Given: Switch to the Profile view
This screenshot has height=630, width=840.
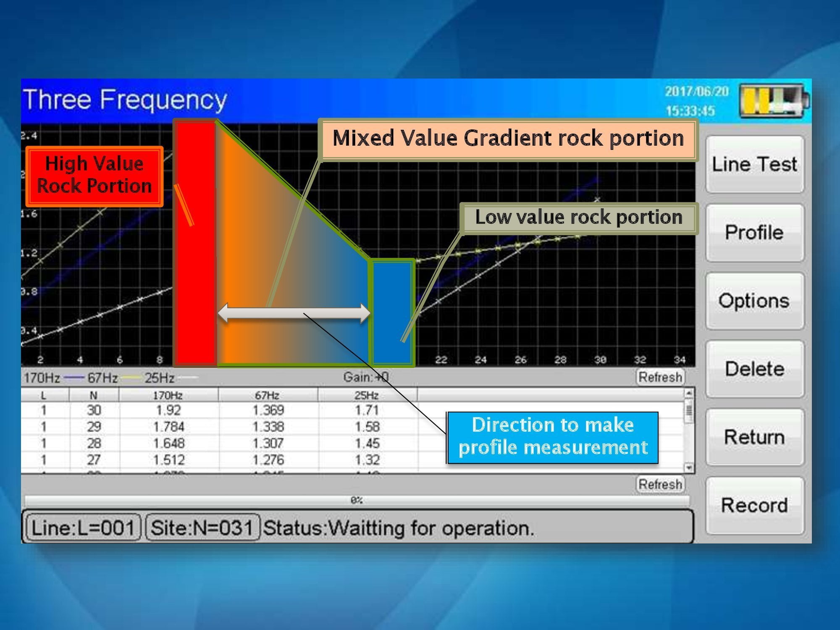Looking at the screenshot, I should (x=755, y=233).
